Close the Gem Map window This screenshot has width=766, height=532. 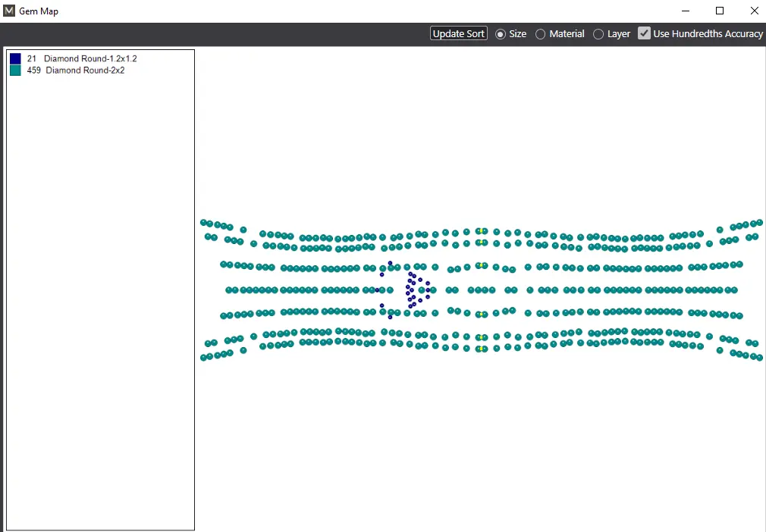point(754,11)
